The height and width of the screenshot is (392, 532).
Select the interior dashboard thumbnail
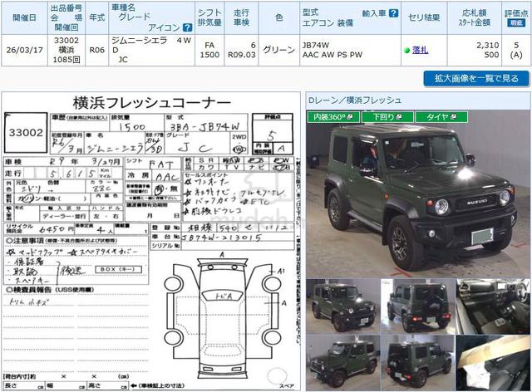493,306
